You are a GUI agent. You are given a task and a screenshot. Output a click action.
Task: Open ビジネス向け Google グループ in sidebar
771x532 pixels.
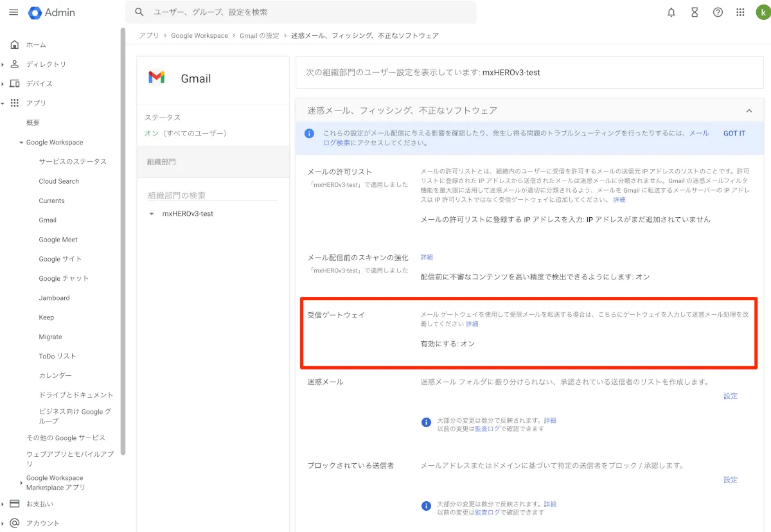point(75,416)
